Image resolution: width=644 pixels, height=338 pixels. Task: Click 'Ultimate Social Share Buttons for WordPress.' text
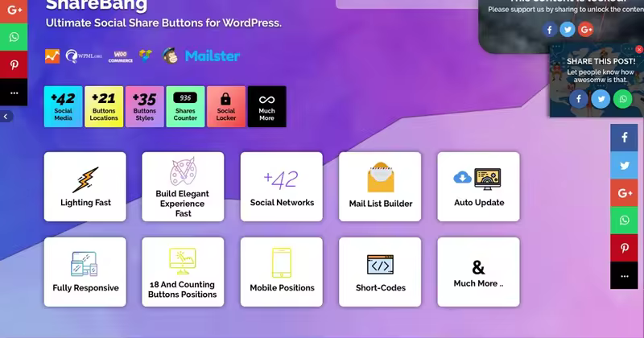click(x=163, y=23)
